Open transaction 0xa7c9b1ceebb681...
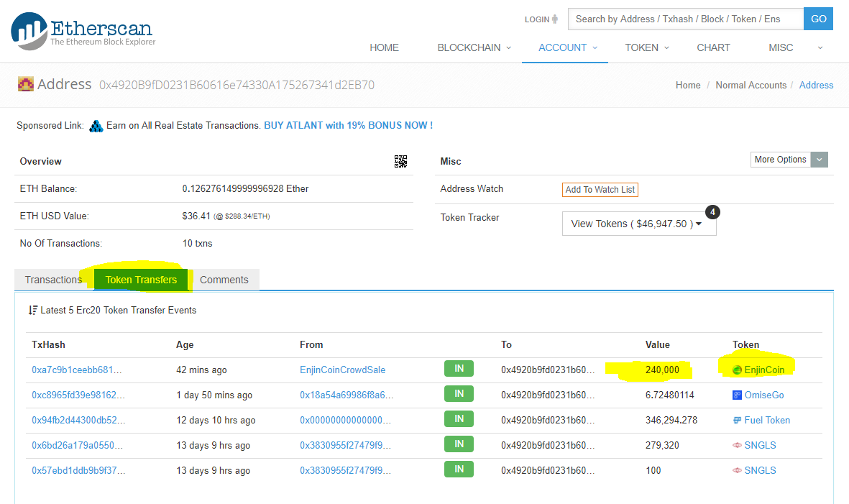This screenshot has height=504, width=849. (x=76, y=370)
